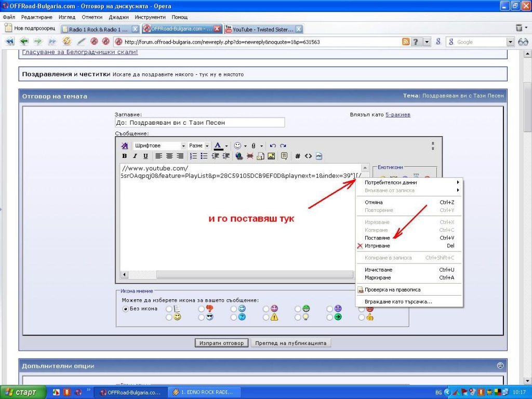Open the address bar history dropdown
The width and height of the screenshot is (532, 399).
[427, 42]
